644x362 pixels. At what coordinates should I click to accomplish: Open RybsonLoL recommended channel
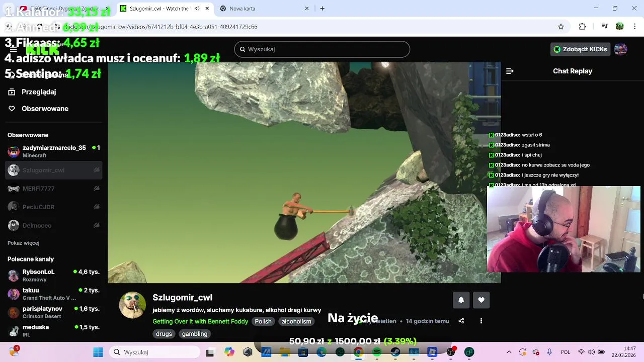(54, 275)
